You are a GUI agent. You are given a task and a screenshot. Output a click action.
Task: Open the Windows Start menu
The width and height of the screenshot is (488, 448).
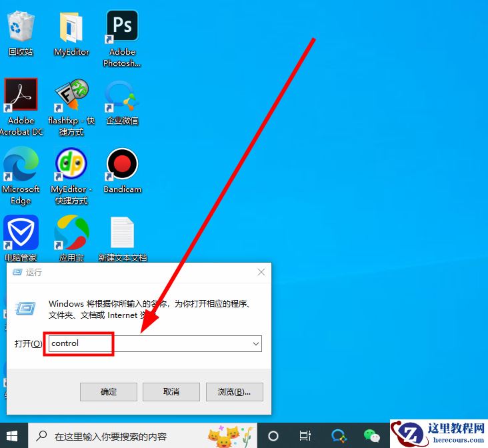(x=12, y=436)
